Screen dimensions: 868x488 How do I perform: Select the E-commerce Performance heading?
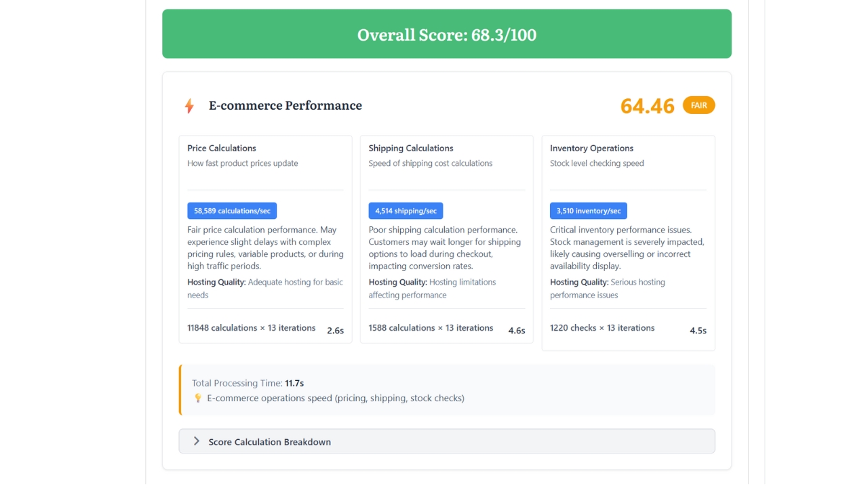coord(285,106)
